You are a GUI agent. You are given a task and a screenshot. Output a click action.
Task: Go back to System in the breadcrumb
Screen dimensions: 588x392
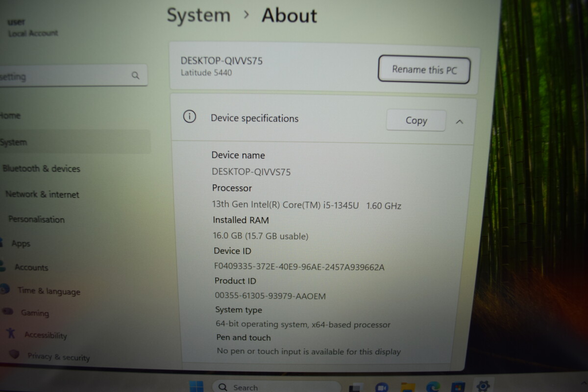click(x=198, y=15)
